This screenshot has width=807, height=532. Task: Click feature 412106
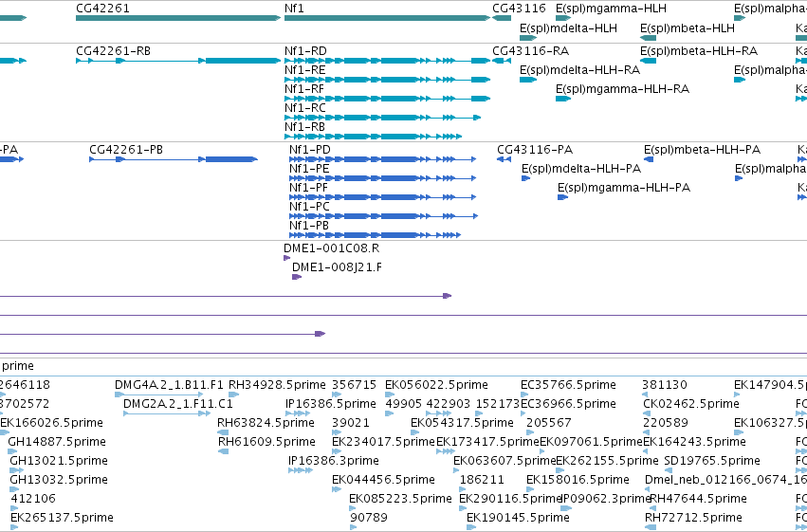point(14,509)
